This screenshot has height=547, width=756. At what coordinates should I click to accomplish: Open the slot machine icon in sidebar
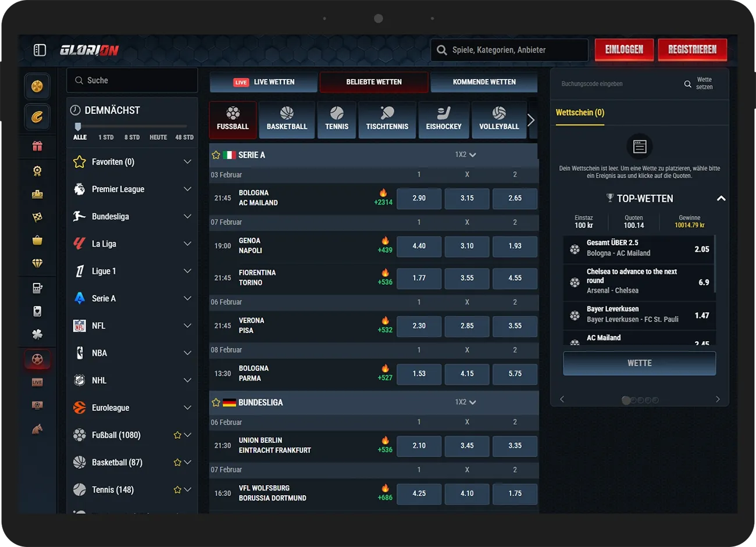pos(37,288)
